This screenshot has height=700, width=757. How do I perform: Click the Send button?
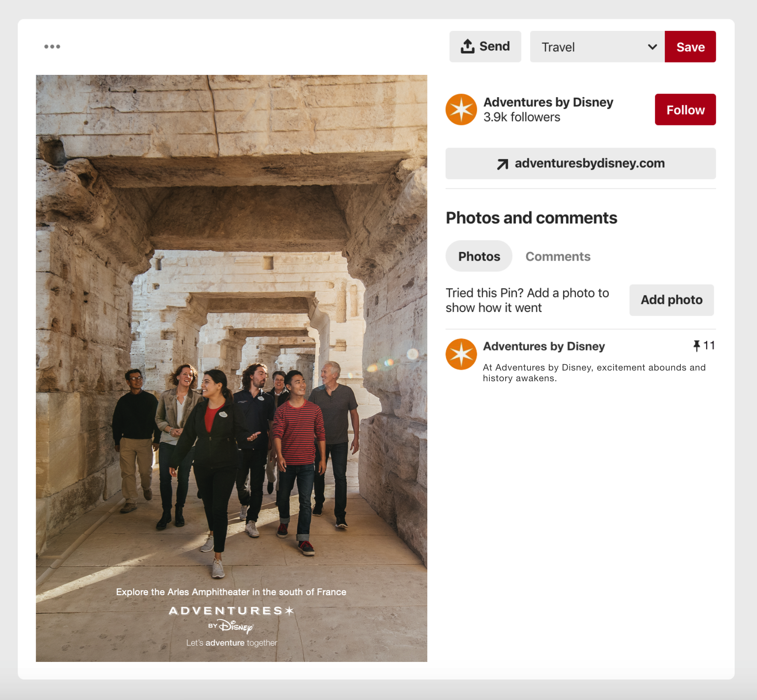click(x=485, y=47)
